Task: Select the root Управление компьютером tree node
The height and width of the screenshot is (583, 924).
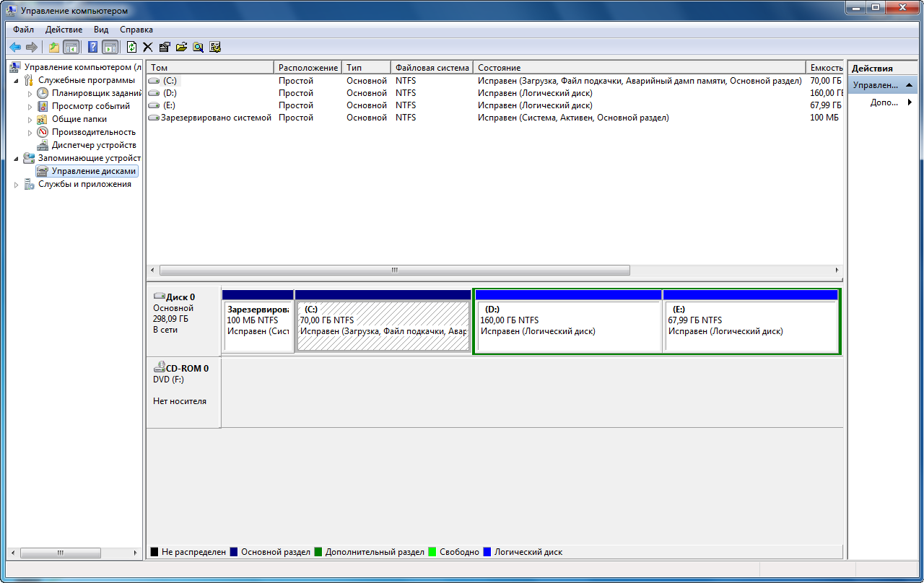Action: (x=83, y=67)
